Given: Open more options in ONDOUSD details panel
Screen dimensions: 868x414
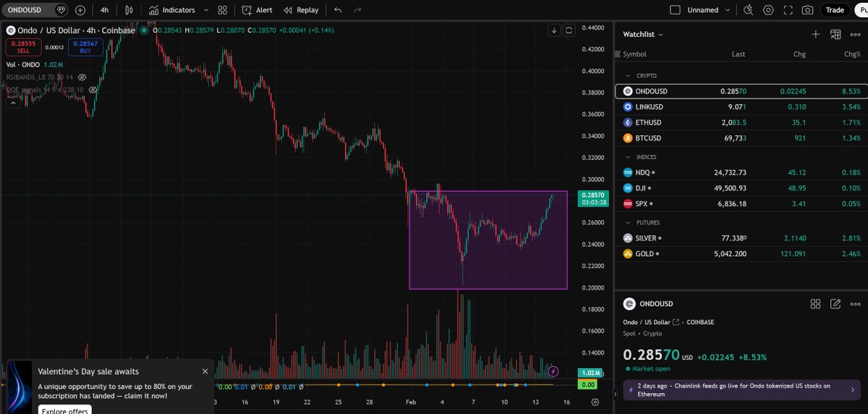Looking at the screenshot, I should click(x=855, y=304).
